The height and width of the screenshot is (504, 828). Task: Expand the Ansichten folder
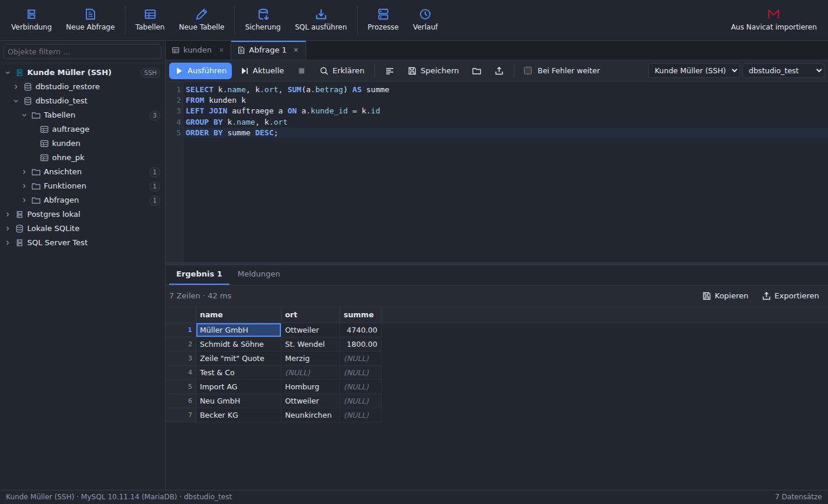click(x=24, y=172)
